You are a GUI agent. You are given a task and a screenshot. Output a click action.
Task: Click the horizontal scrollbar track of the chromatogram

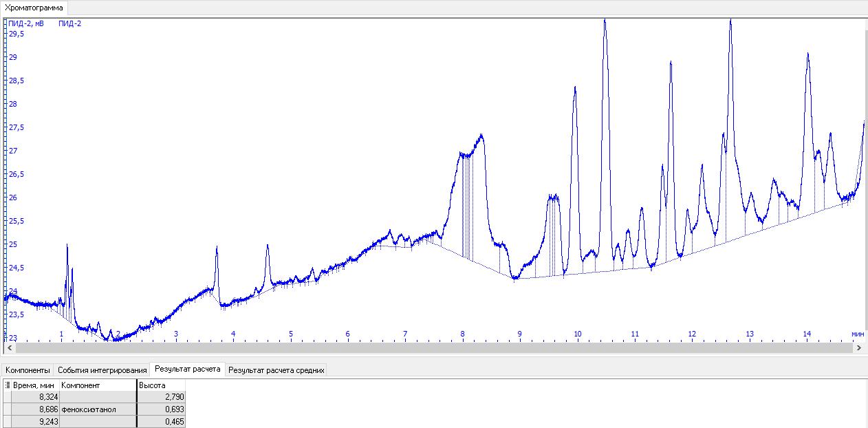coord(432,349)
